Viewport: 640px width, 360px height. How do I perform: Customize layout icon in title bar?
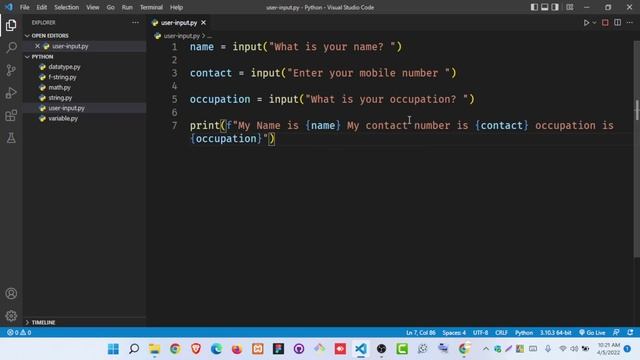click(x=569, y=7)
